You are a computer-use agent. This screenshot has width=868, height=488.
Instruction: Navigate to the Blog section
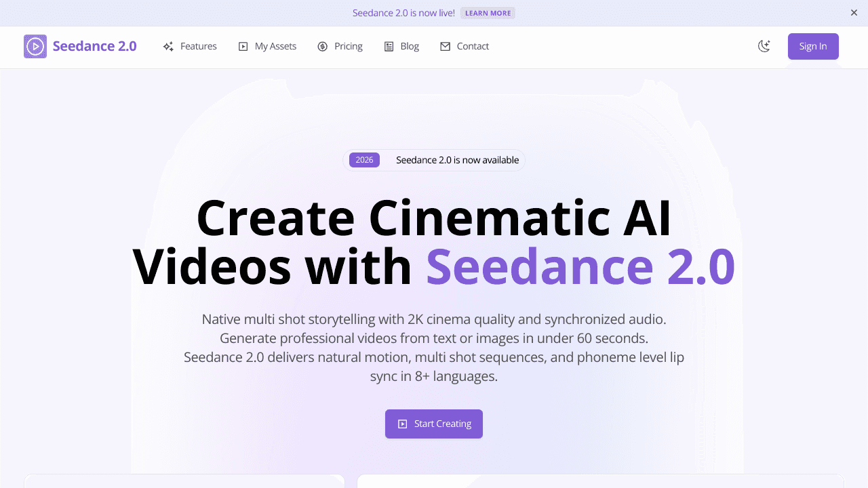(x=410, y=46)
